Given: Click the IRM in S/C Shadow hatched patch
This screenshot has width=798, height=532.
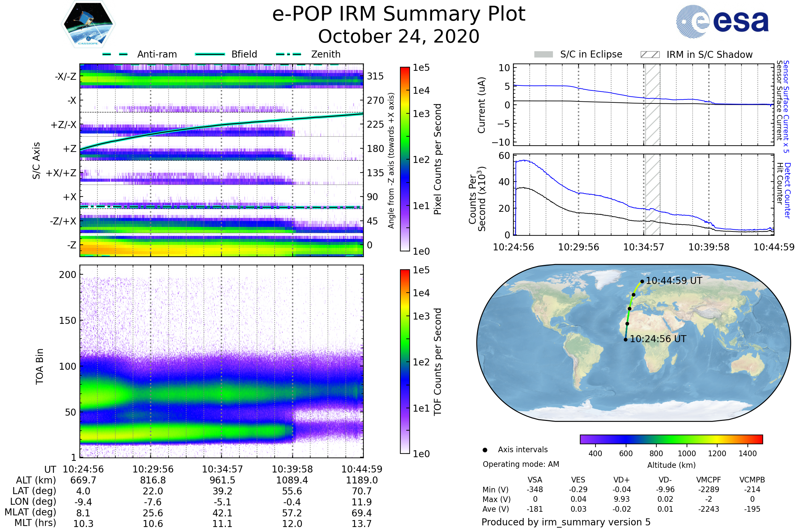Looking at the screenshot, I should pyautogui.click(x=650, y=55).
